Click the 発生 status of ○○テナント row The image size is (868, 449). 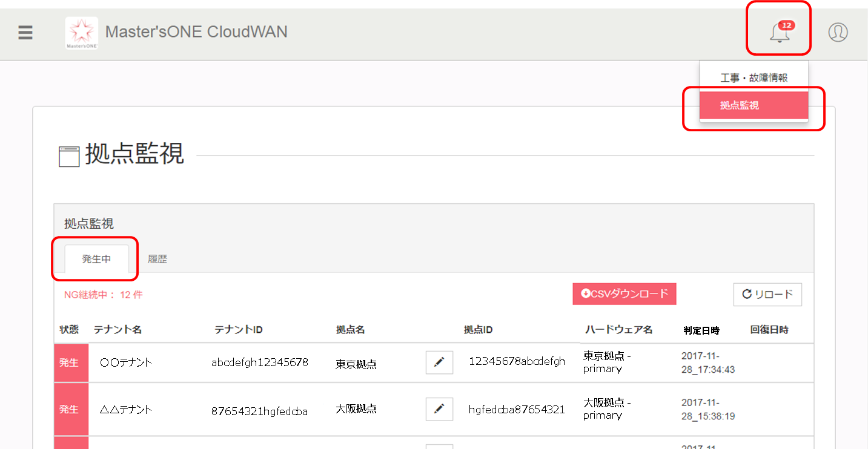[71, 362]
